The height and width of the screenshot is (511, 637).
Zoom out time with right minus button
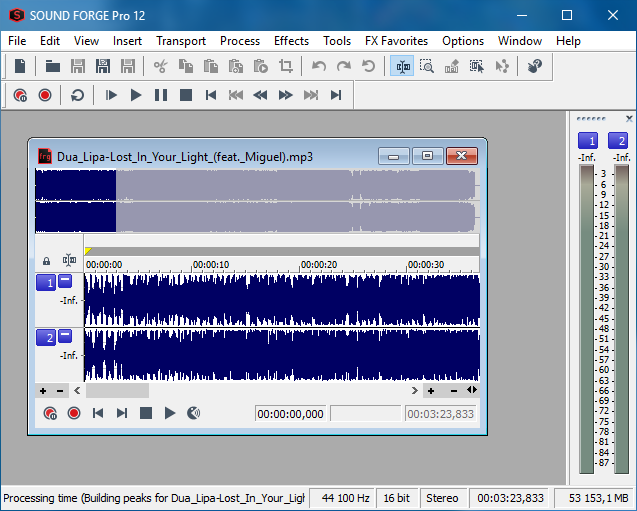454,391
